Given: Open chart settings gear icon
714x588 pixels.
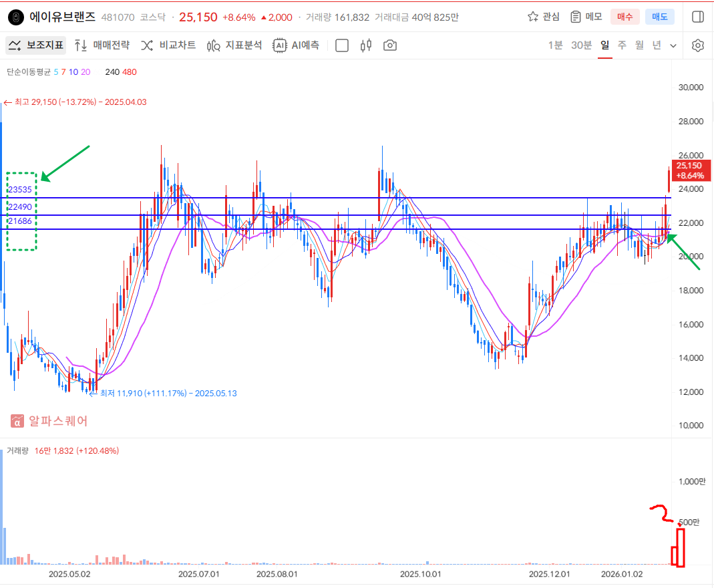Looking at the screenshot, I should [698, 45].
